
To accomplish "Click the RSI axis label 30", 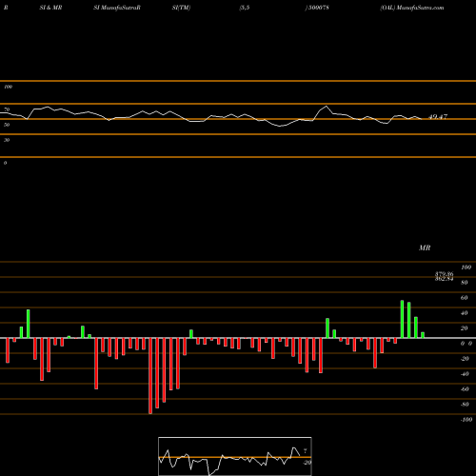I will (x=7, y=140).
